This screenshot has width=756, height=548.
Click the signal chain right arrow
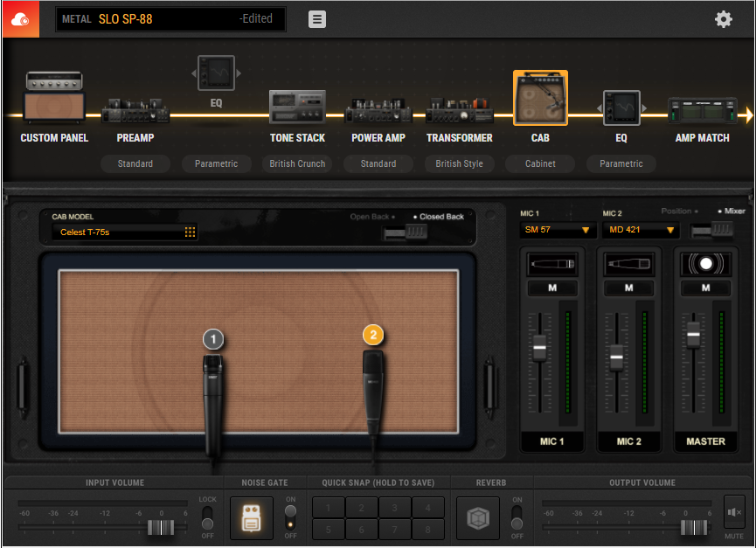749,114
